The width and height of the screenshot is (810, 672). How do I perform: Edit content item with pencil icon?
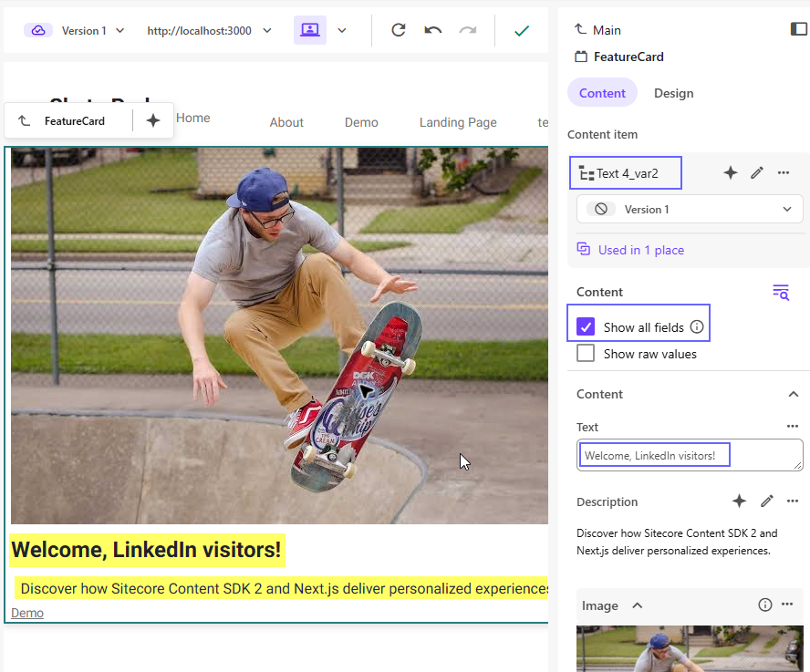tap(757, 172)
